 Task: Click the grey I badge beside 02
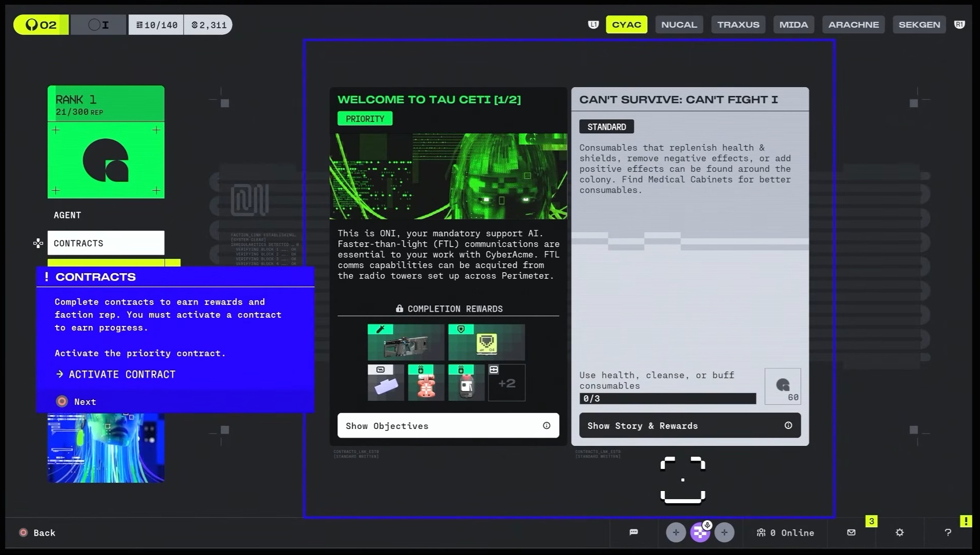pyautogui.click(x=98, y=25)
